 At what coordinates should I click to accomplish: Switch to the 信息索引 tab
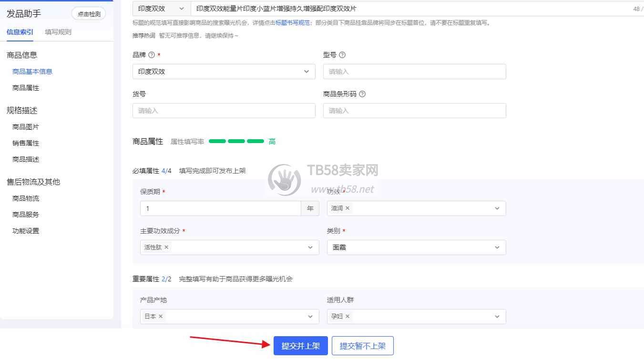(20, 32)
